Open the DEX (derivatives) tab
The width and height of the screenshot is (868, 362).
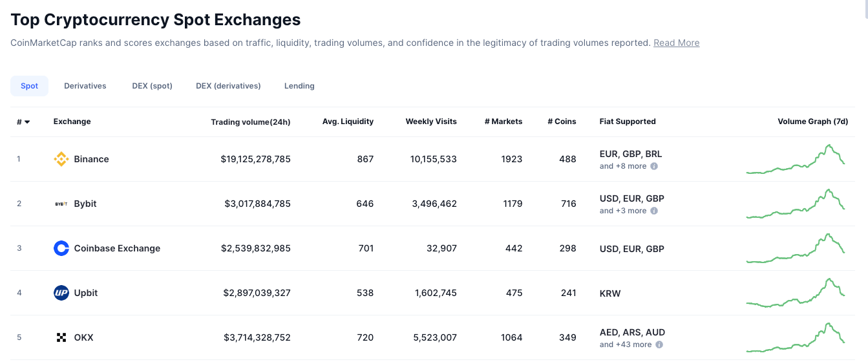(228, 86)
